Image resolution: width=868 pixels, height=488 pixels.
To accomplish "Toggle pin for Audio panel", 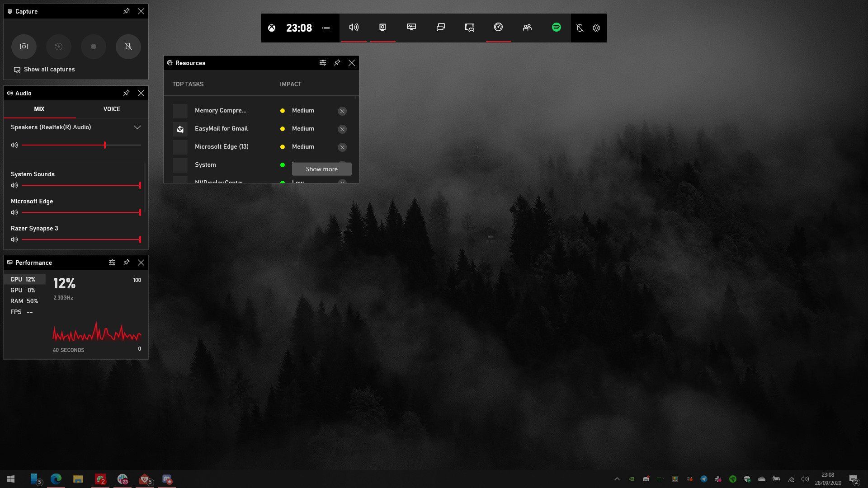I will point(127,92).
